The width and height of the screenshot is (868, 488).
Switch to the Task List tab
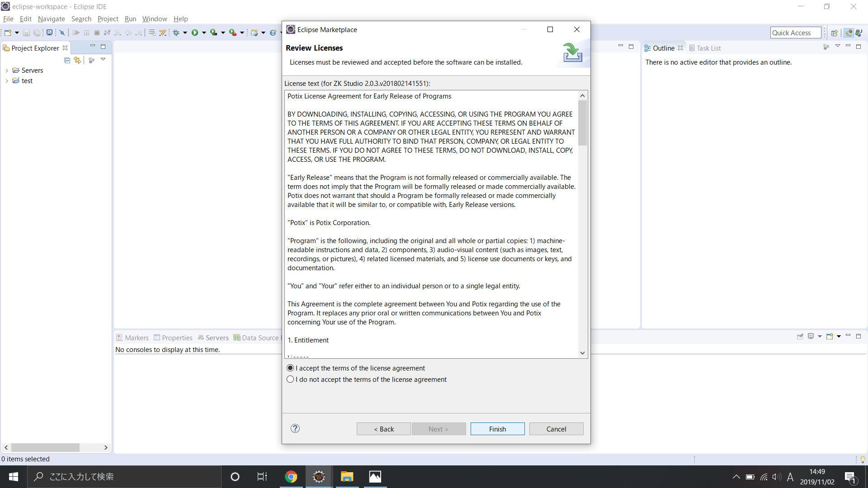[708, 48]
